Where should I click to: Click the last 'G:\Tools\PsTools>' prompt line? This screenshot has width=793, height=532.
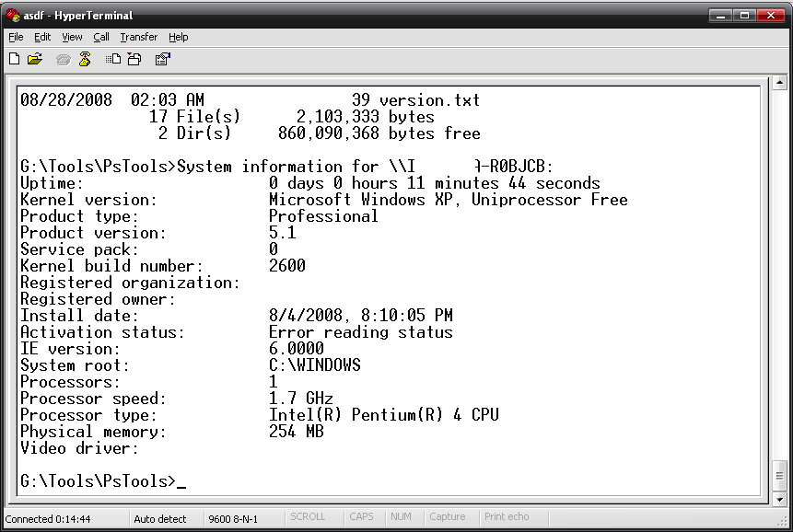point(98,481)
